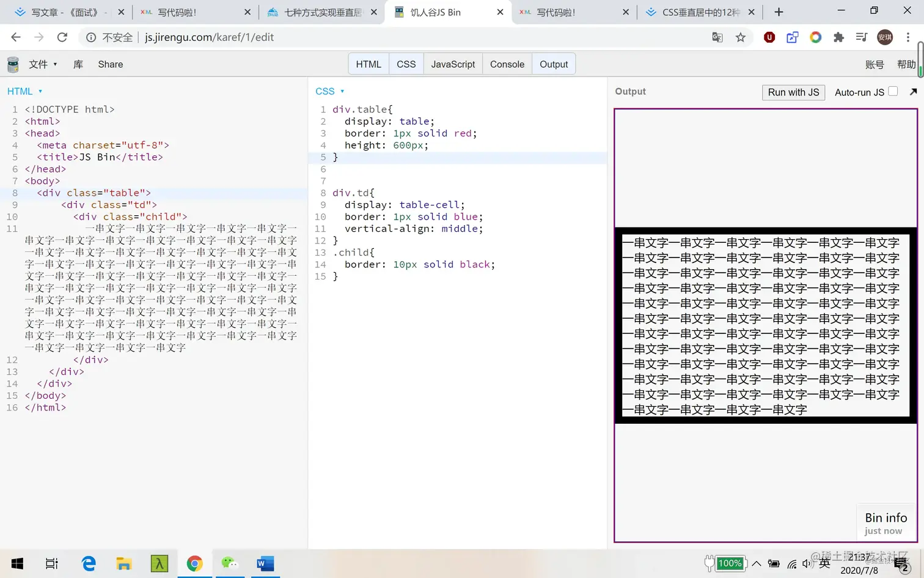Open the 库 library menu
The width and height of the screenshot is (924, 578).
tap(78, 64)
